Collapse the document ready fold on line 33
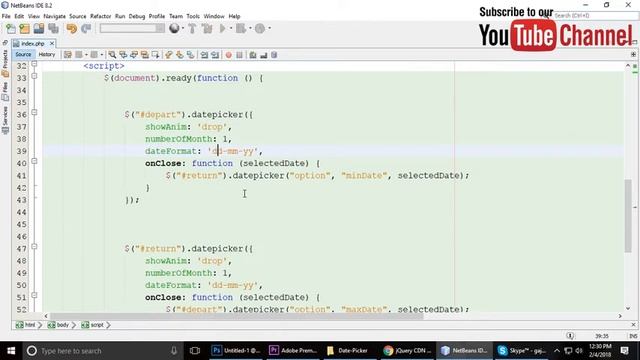 pos(34,76)
